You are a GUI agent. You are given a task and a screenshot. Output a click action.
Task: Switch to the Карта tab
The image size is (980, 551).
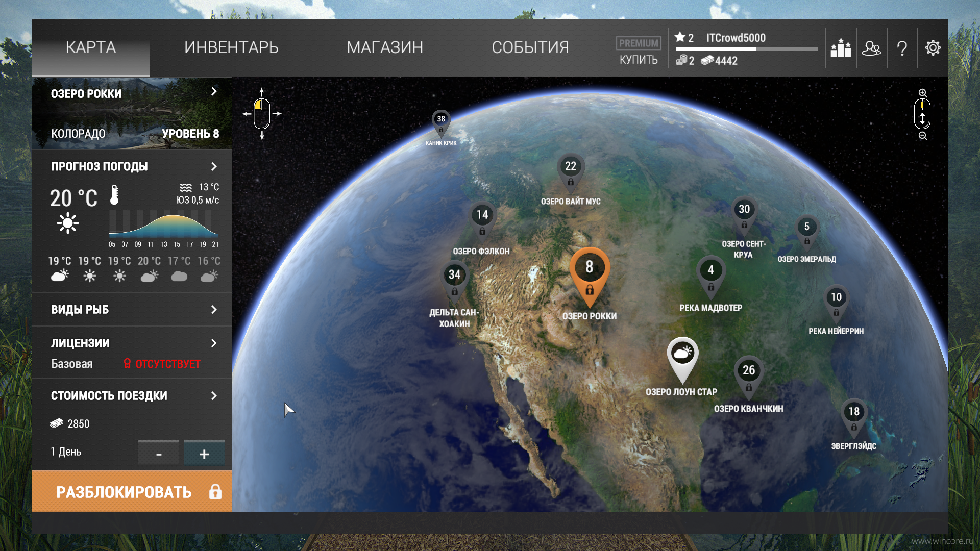[91, 47]
